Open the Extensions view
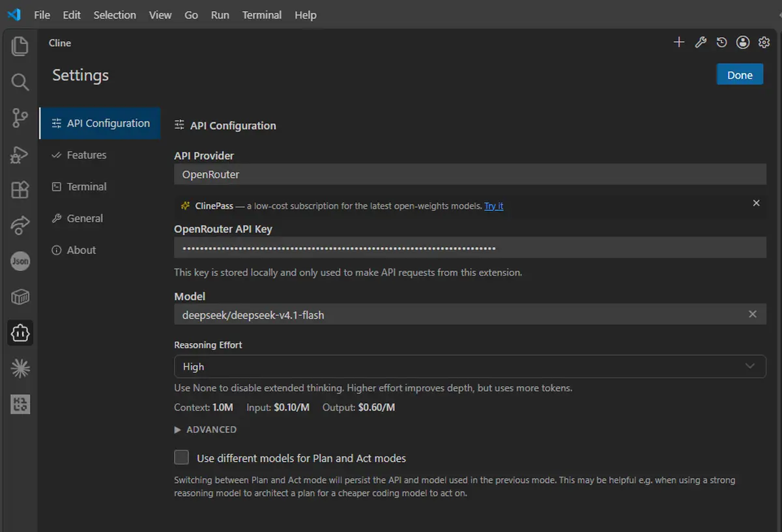Viewport: 782px width, 532px height. pos(20,189)
